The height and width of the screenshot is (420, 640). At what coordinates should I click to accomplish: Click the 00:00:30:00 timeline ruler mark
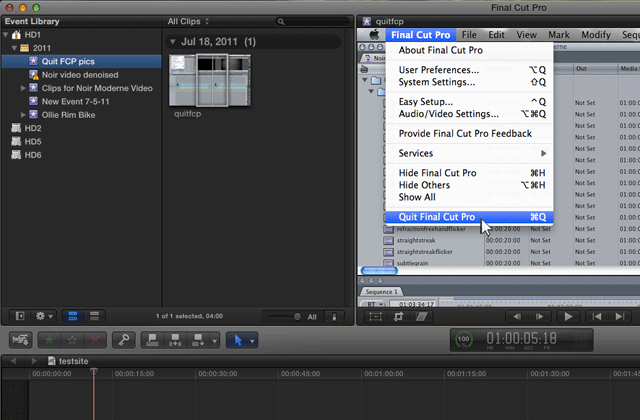click(218, 373)
